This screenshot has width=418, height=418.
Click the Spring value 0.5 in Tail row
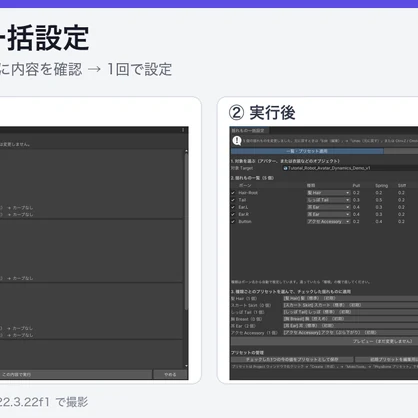379,200
